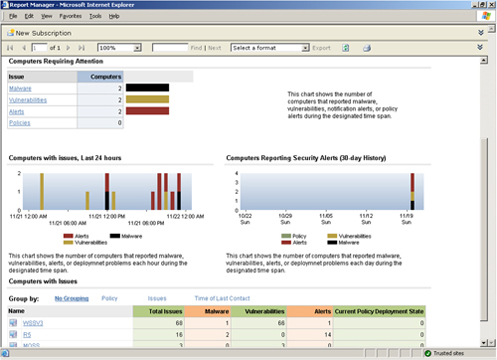Click the Internet Explorer Windows logo
This screenshot has height=360, width=497.
[486, 16]
